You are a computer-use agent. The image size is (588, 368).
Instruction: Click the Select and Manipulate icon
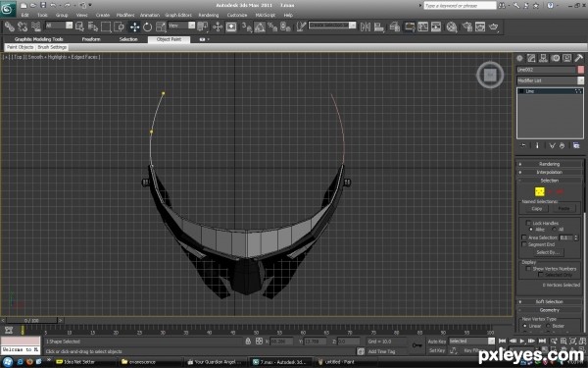218,26
